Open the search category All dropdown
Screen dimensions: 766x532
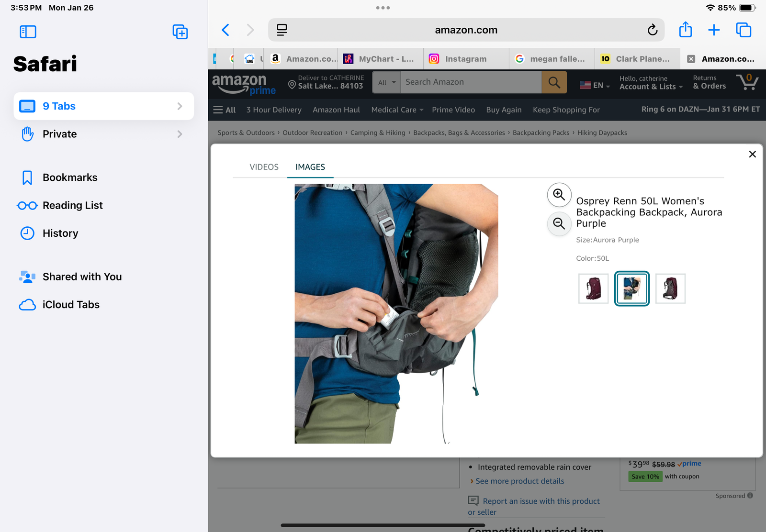(x=386, y=82)
